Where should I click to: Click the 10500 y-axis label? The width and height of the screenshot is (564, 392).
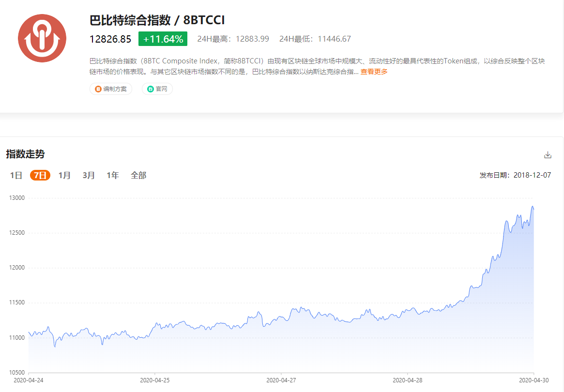point(17,373)
